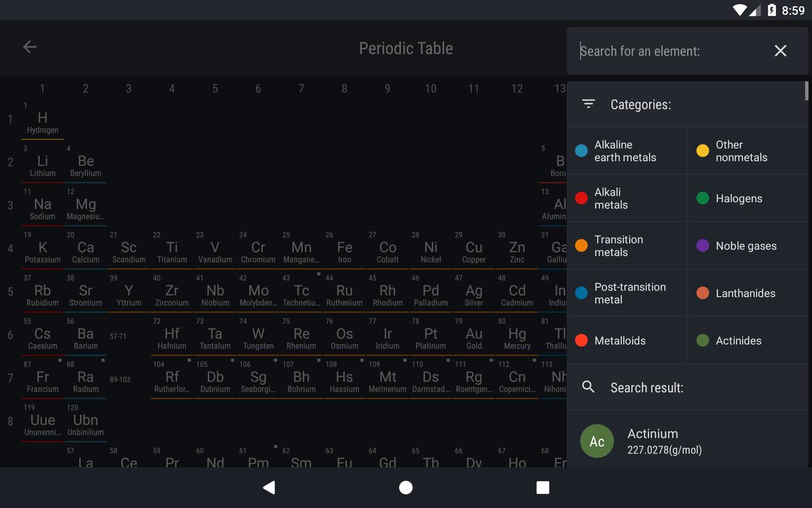Tap the filter icon beside Categories

pos(589,104)
